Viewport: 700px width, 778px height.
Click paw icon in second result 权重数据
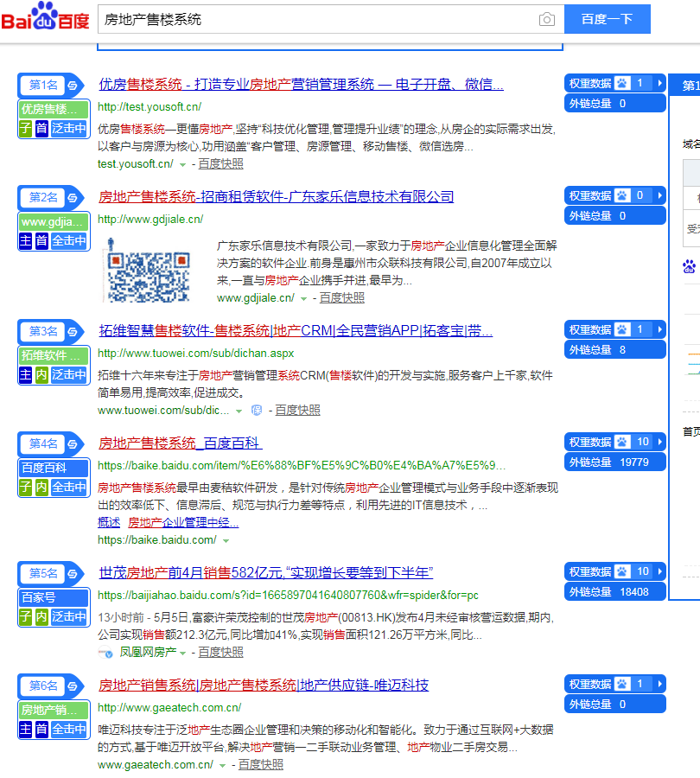[x=622, y=195]
